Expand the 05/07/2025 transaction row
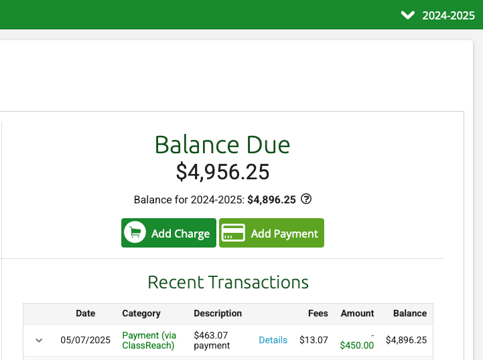 pos(39,340)
